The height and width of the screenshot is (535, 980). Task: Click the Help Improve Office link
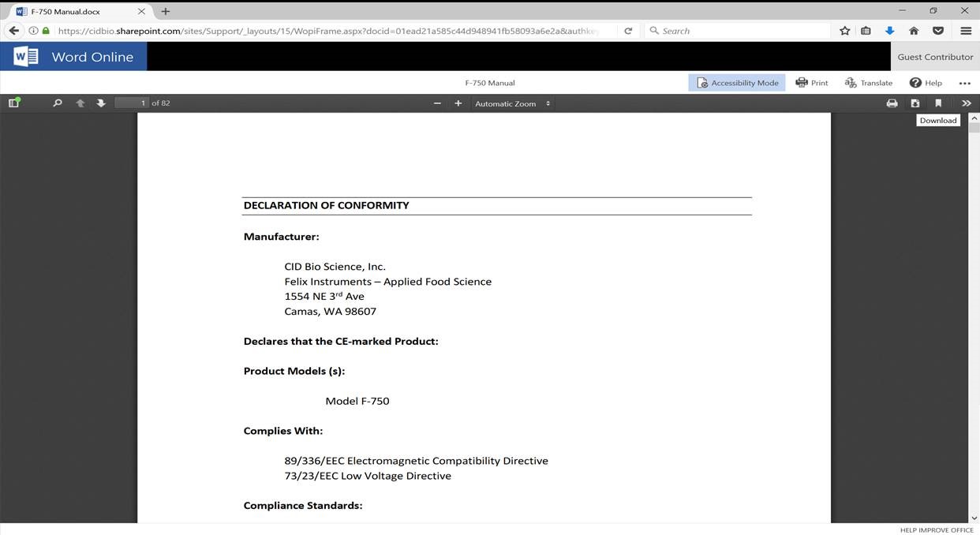point(936,529)
